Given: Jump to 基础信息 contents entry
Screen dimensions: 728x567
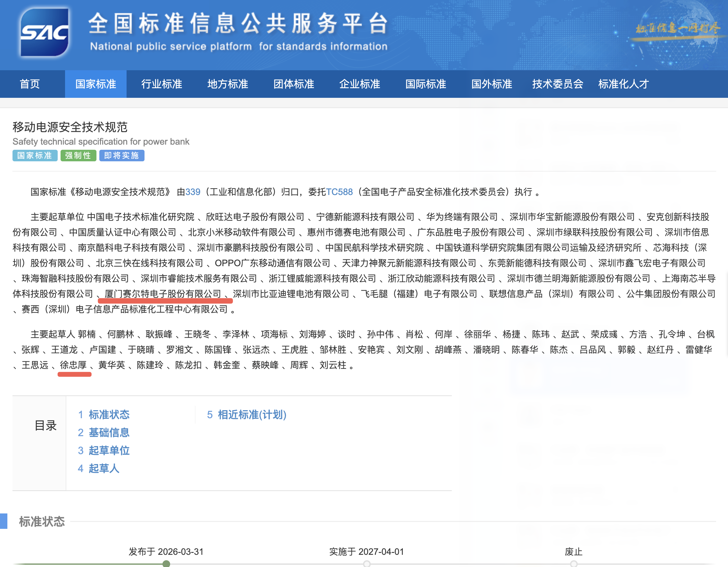Looking at the screenshot, I should 109,433.
